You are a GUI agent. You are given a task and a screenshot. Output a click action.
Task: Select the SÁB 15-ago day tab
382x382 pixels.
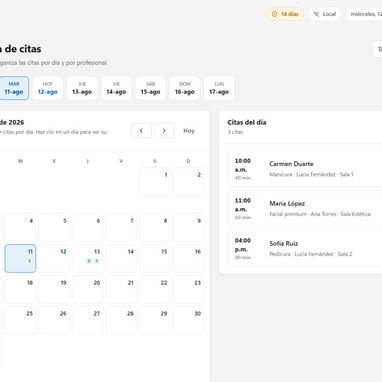[x=150, y=88]
